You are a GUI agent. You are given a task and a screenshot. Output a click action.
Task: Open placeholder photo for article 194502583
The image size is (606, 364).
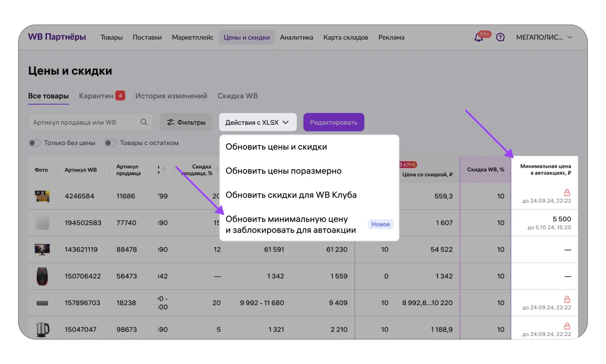click(42, 223)
